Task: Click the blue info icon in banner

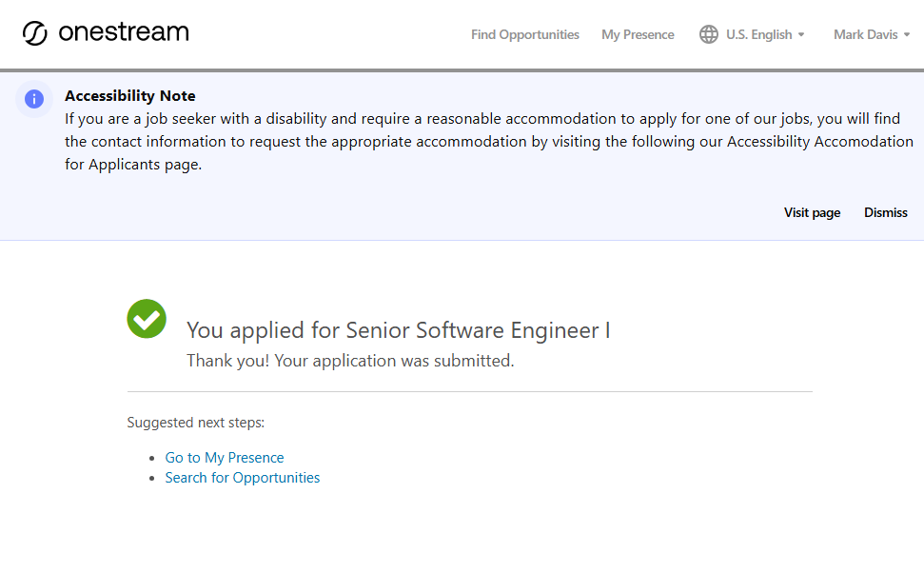Action: tap(34, 99)
